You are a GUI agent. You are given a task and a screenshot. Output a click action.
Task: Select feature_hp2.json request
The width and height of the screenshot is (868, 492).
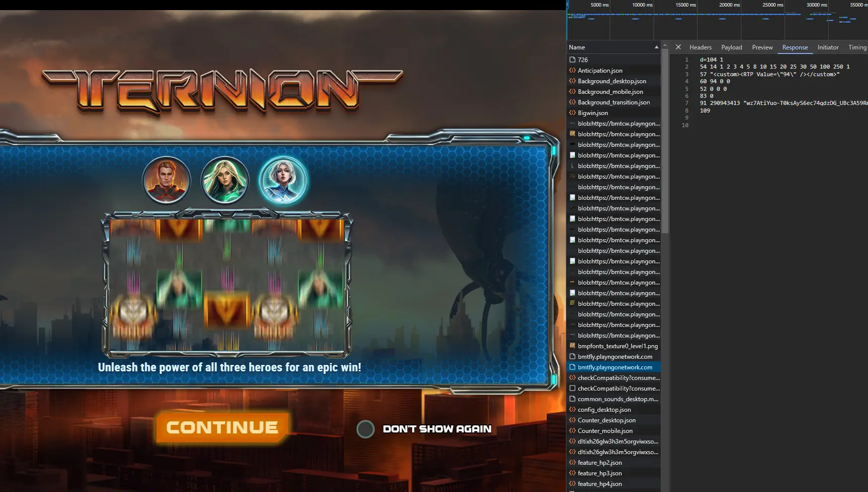[x=613, y=462]
